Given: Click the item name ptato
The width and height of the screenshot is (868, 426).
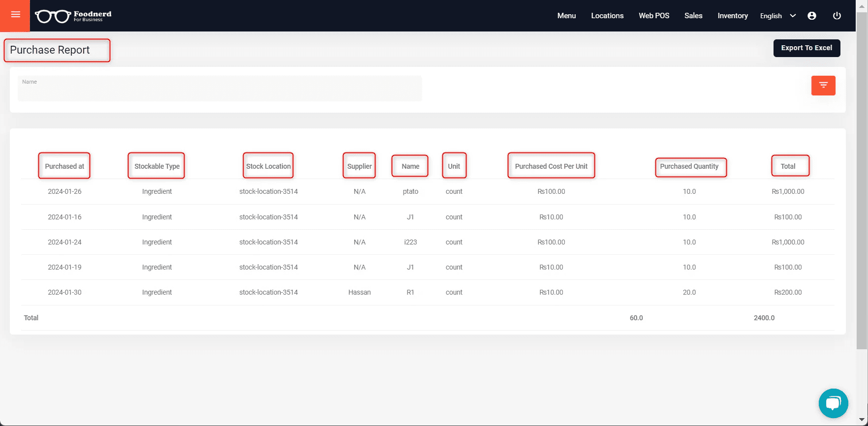Looking at the screenshot, I should tap(410, 191).
